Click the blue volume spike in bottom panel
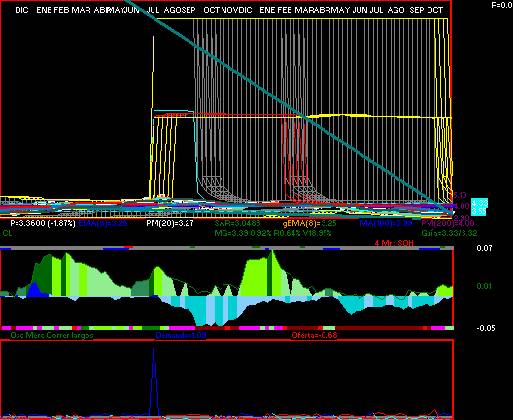Screen dimensions: 513x420 coord(153,382)
